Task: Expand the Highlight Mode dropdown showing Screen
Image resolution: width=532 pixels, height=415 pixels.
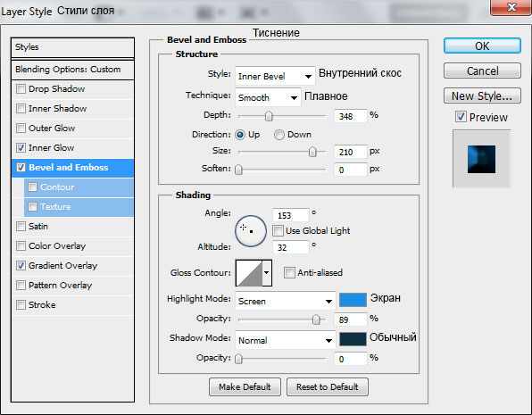Action: pyautogui.click(x=286, y=301)
